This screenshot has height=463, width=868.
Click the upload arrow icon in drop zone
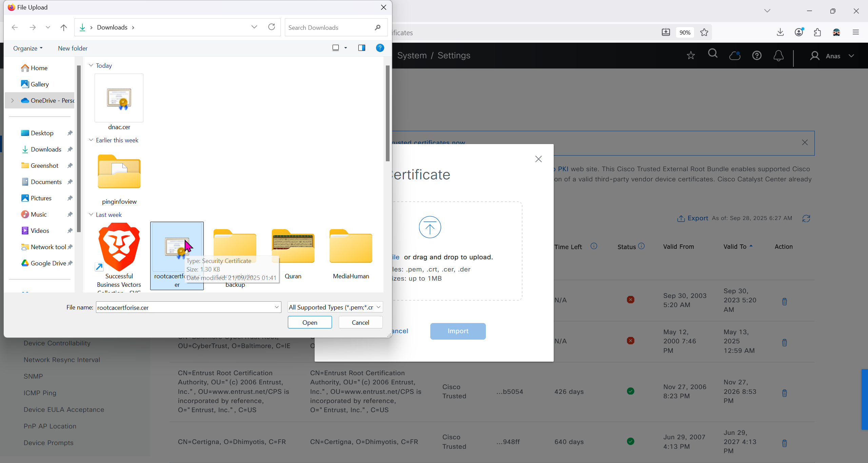click(x=430, y=227)
